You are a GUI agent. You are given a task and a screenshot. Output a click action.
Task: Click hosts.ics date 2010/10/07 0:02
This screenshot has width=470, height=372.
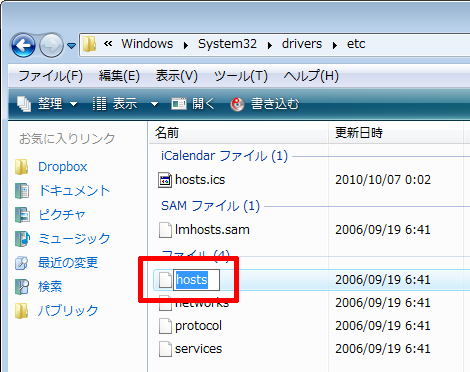383,180
